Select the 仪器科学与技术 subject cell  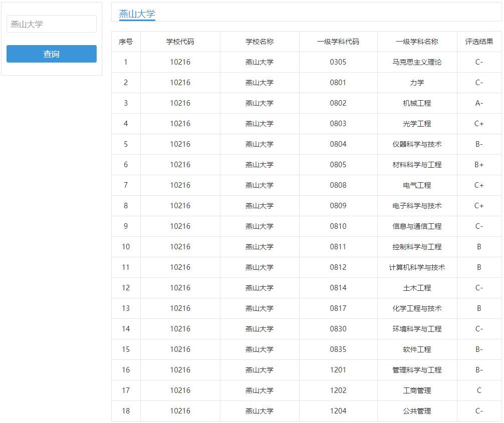click(x=417, y=144)
